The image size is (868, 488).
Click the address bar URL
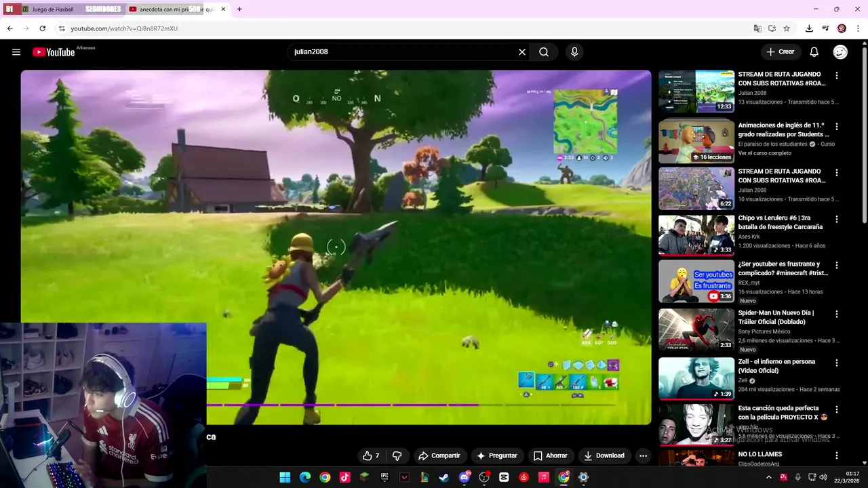click(124, 28)
